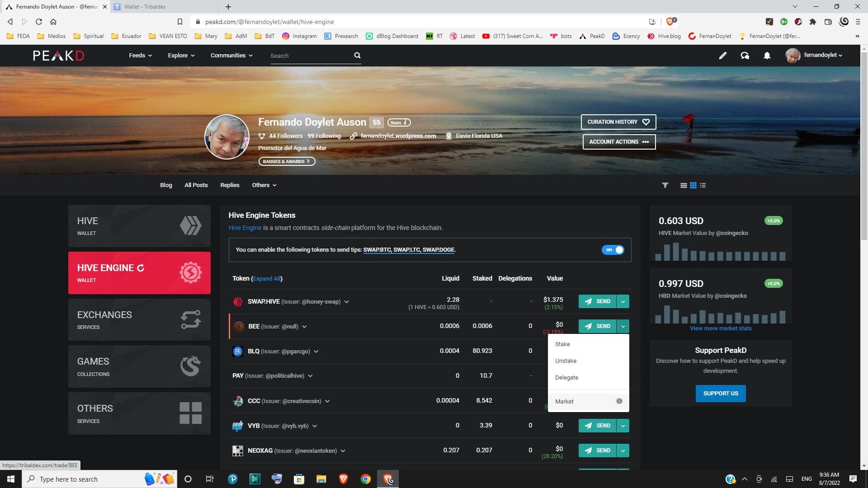Open VYB send options dropdown arrow
Image resolution: width=868 pixels, height=488 pixels.
coord(623,426)
